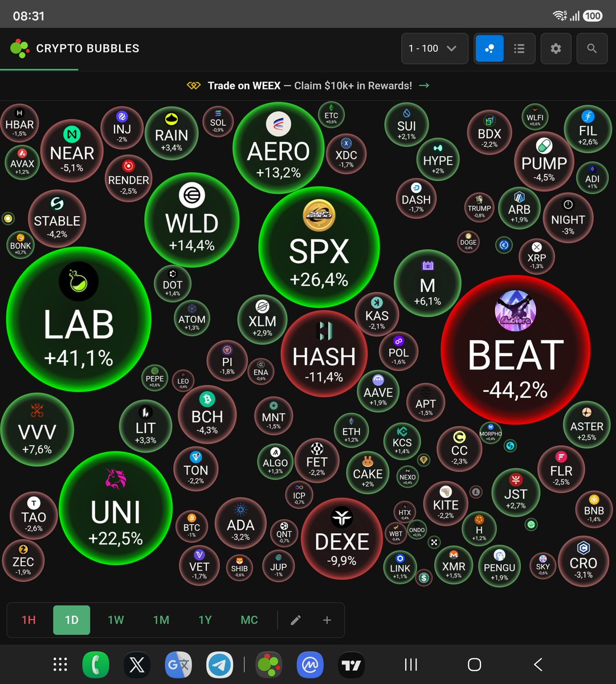Screen dimensions: 616x684
Task: Open the NIGHT bubble
Action: pos(568,218)
